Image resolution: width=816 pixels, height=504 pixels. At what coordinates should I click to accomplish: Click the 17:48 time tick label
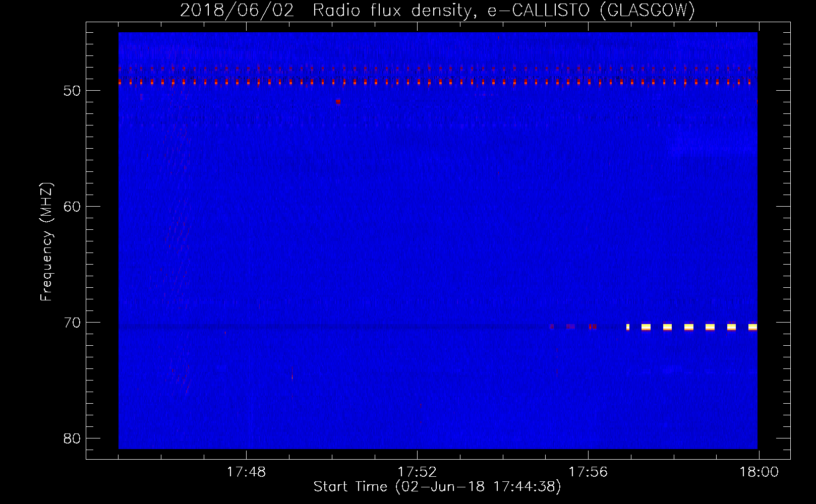[x=246, y=472]
